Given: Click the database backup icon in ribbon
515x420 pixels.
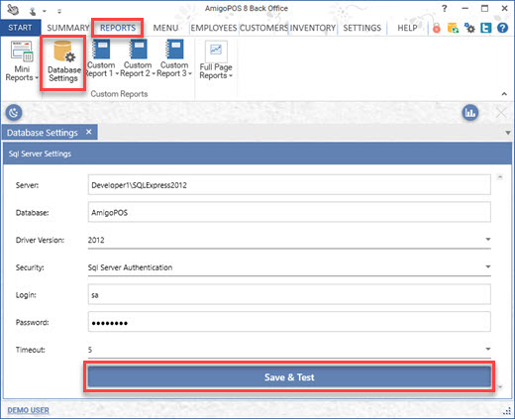Looking at the screenshot, I should point(453,28).
